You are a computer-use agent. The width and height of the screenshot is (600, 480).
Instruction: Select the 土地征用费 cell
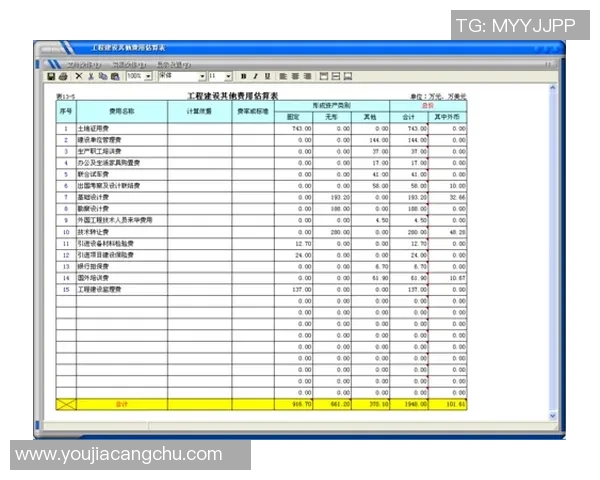122,129
